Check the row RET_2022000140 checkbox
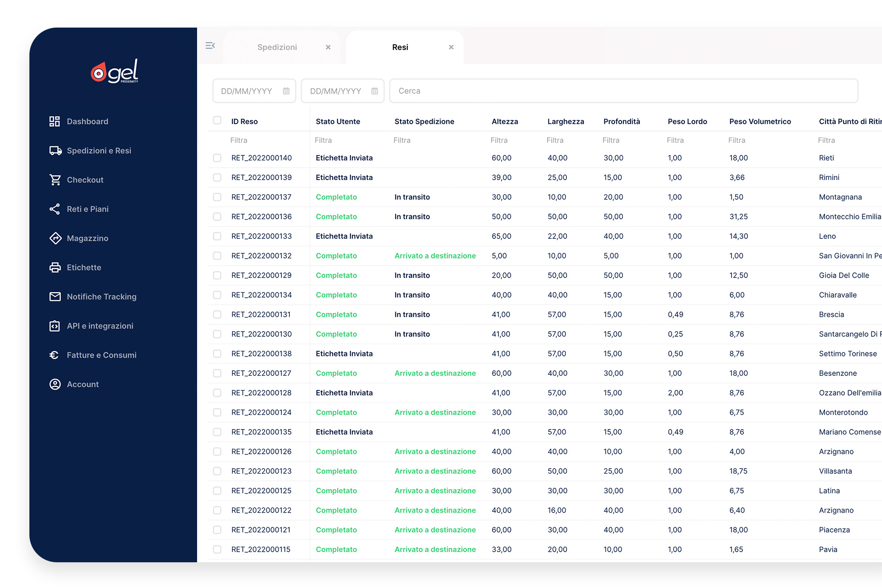This screenshot has width=882, height=588. [x=217, y=158]
